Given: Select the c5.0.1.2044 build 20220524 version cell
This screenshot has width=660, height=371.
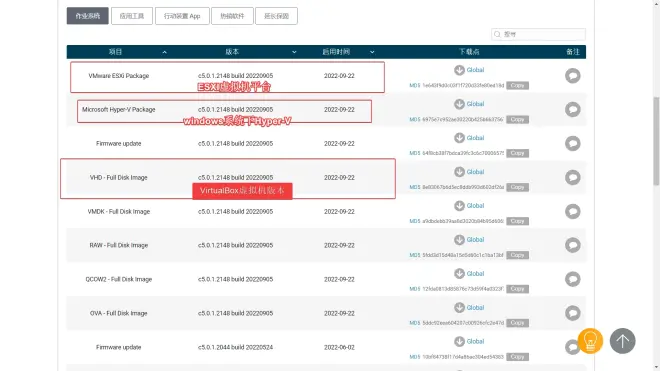Looking at the screenshot, I should coord(235,347).
